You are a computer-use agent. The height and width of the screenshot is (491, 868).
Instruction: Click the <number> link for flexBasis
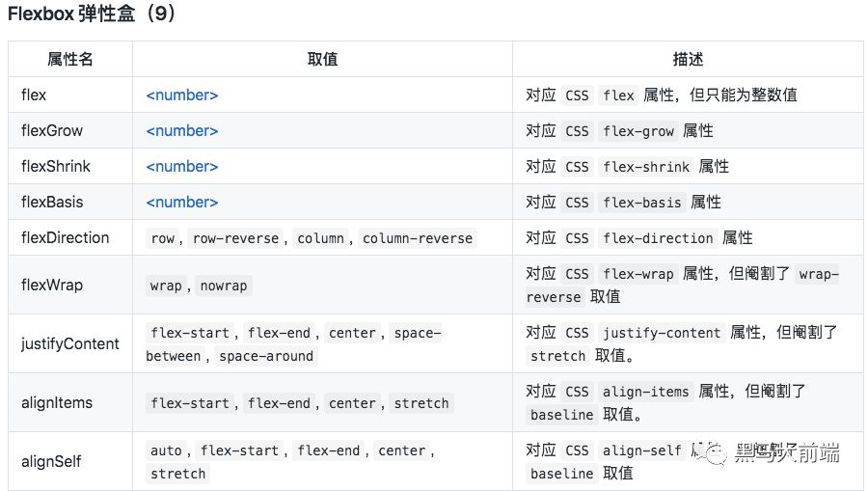(x=182, y=203)
